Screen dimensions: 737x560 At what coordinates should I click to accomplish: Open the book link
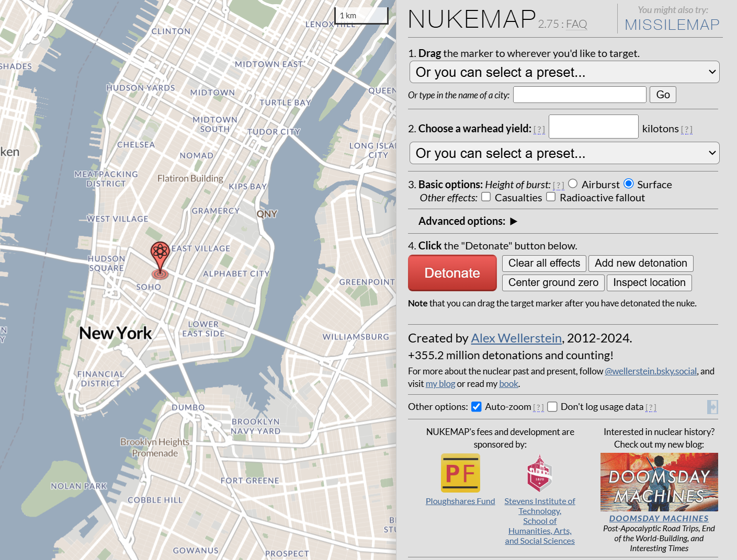pyautogui.click(x=508, y=384)
